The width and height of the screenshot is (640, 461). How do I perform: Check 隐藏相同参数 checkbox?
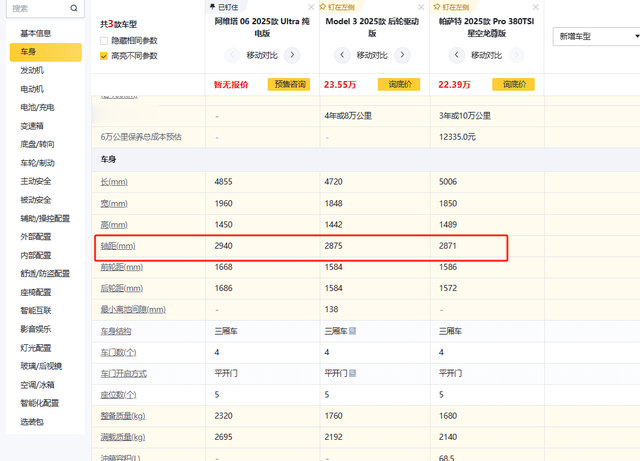pyautogui.click(x=104, y=41)
